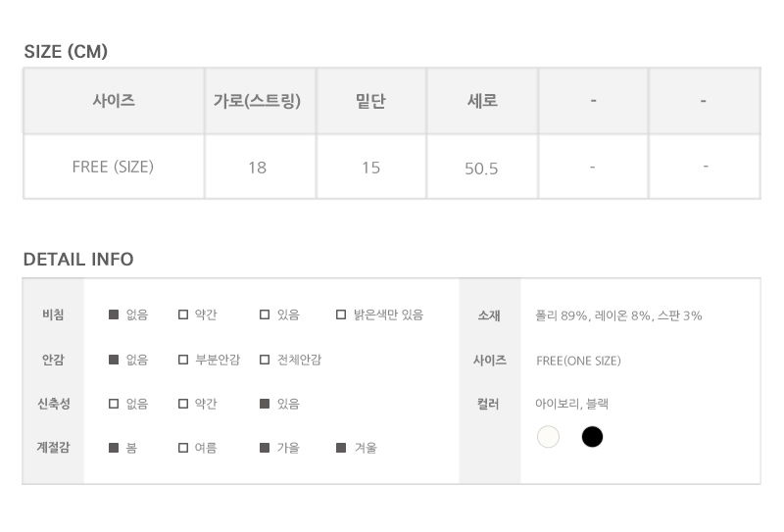The height and width of the screenshot is (532, 784).
Task: Click the '가로(스트링)' column header
Action: tap(257, 101)
